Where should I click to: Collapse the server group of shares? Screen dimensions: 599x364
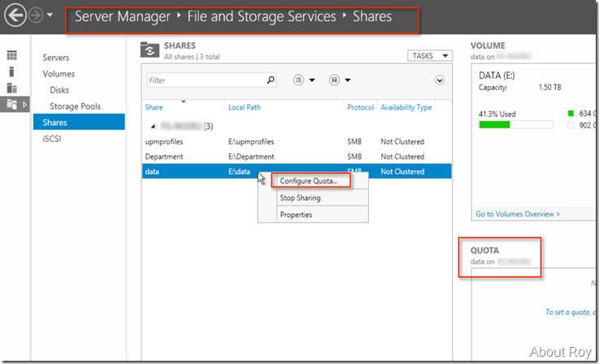(x=154, y=126)
